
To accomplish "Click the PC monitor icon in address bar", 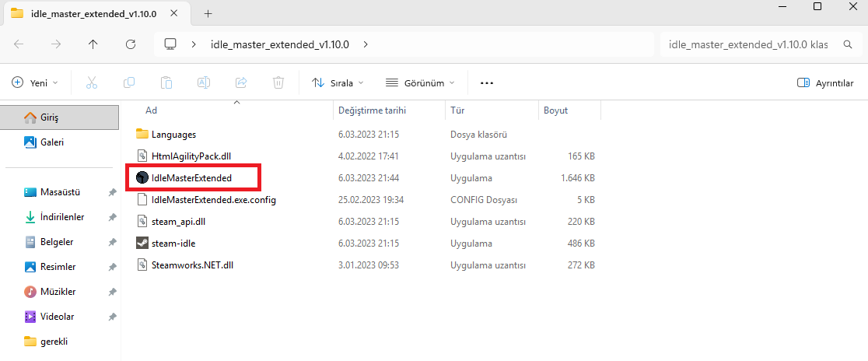I will click(170, 44).
